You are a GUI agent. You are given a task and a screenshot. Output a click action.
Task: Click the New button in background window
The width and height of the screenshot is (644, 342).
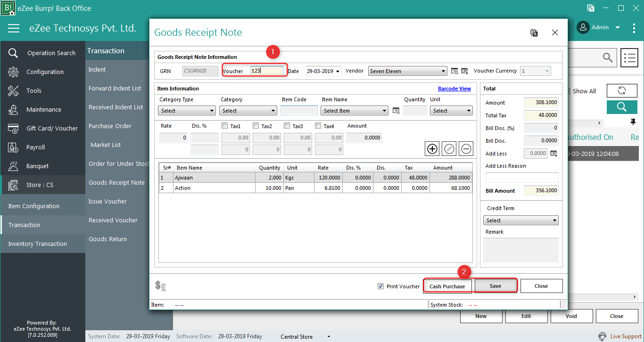pos(481,316)
